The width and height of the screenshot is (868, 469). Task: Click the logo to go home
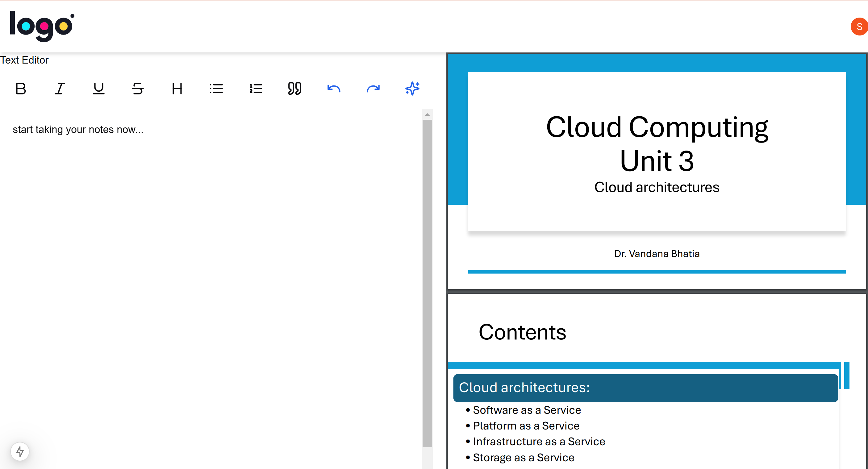(42, 26)
